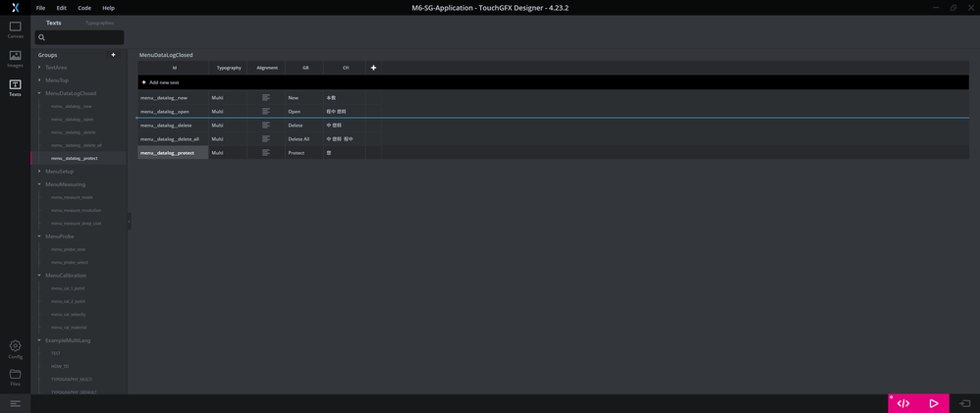This screenshot has height=413, width=980.
Task: Open the Images view in sidebar
Action: pos(15,59)
